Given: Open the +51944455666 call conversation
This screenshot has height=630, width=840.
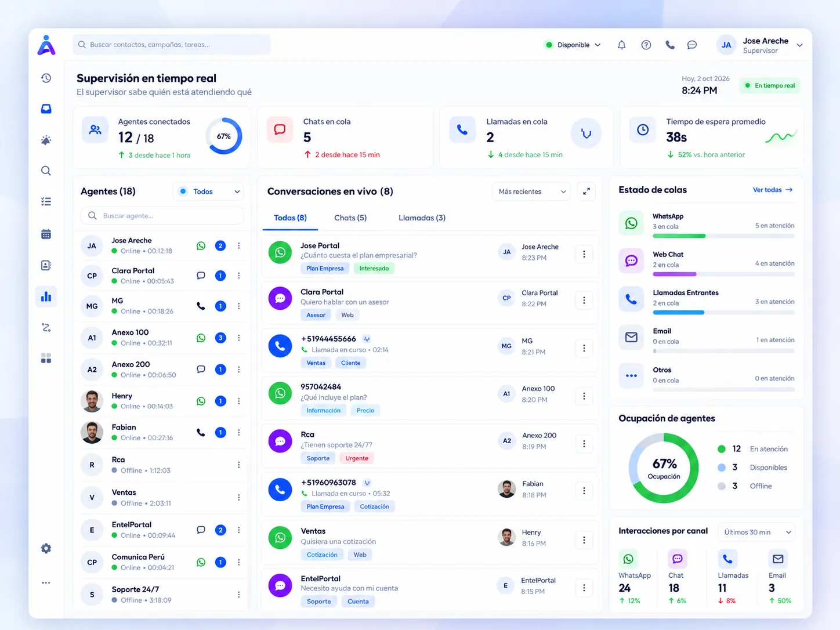Looking at the screenshot, I should [430, 349].
